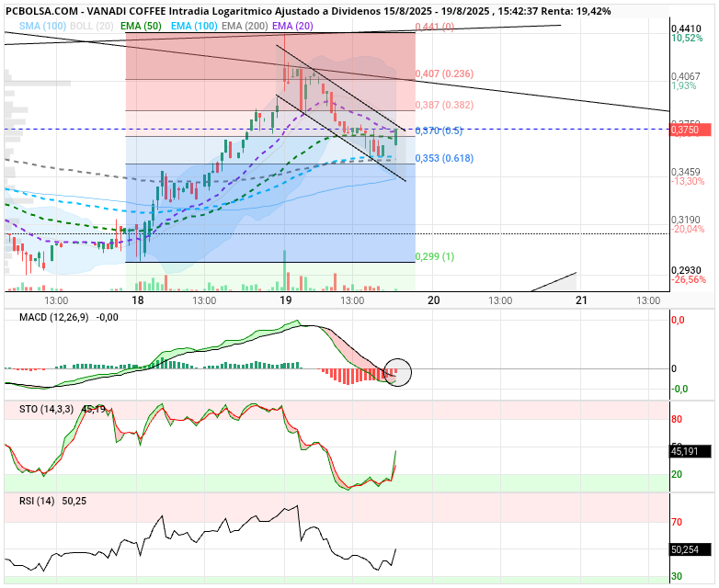
Task: Click the 0,299 (1) Fibonacci label
Action: tap(435, 256)
